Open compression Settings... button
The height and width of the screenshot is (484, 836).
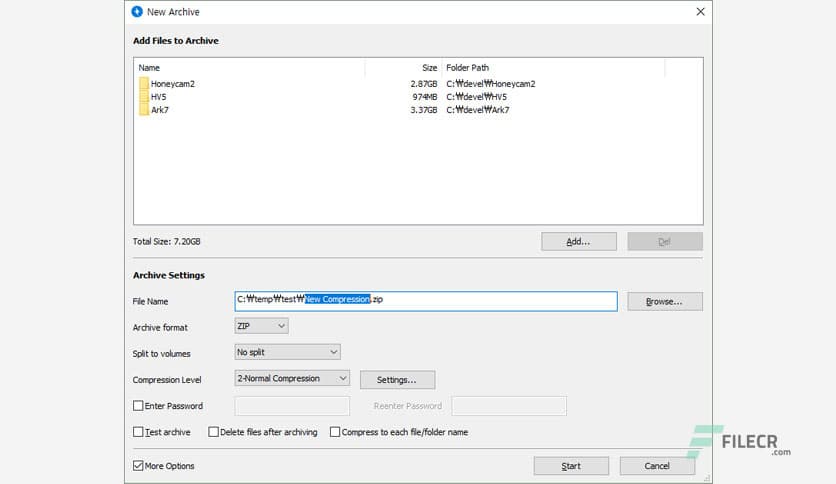point(397,380)
